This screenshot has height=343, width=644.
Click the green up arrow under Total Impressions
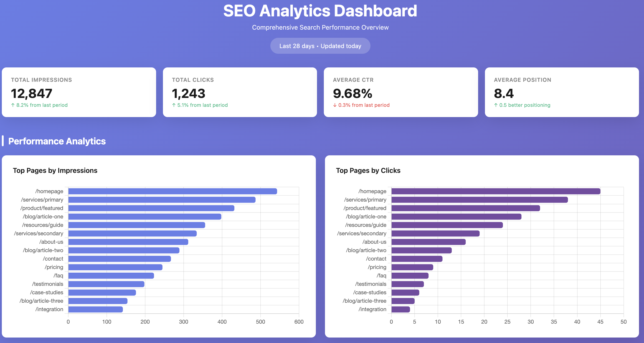[x=13, y=105]
